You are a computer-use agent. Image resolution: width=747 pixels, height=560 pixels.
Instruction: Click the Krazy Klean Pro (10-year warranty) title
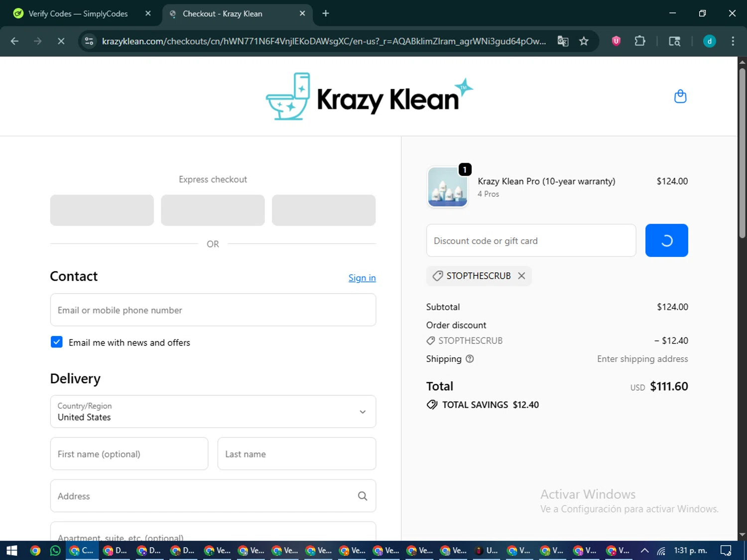tap(546, 181)
